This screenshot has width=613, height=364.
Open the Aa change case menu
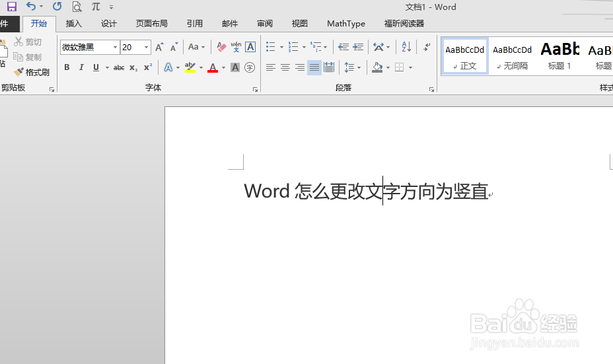click(196, 47)
